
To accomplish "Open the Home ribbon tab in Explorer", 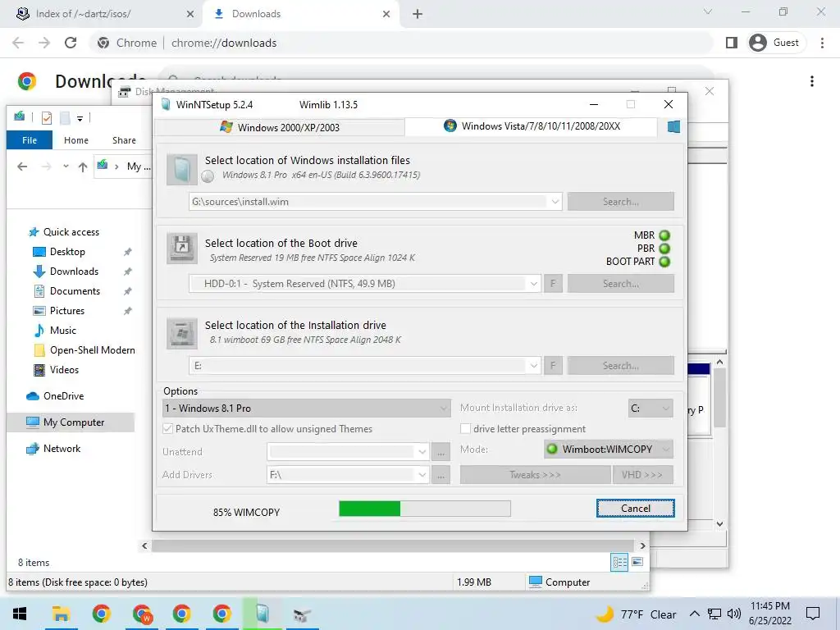I will point(76,140).
